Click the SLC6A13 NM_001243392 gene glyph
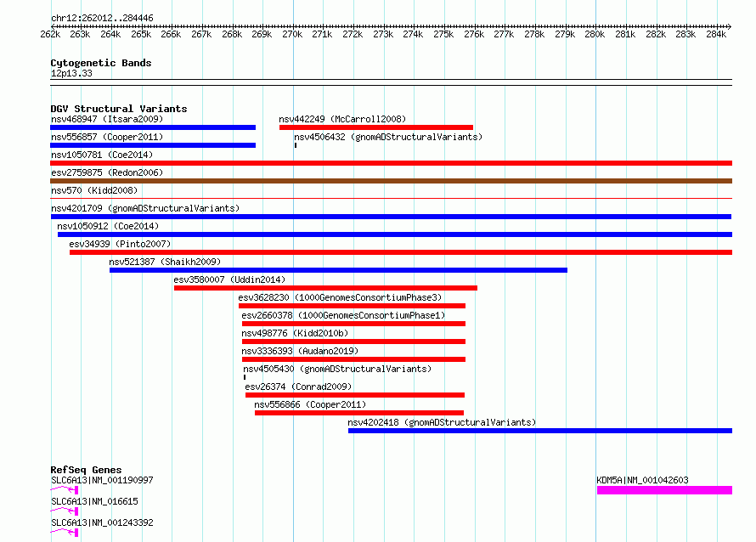Image resolution: width=756 pixels, height=542 pixels. 64,533
